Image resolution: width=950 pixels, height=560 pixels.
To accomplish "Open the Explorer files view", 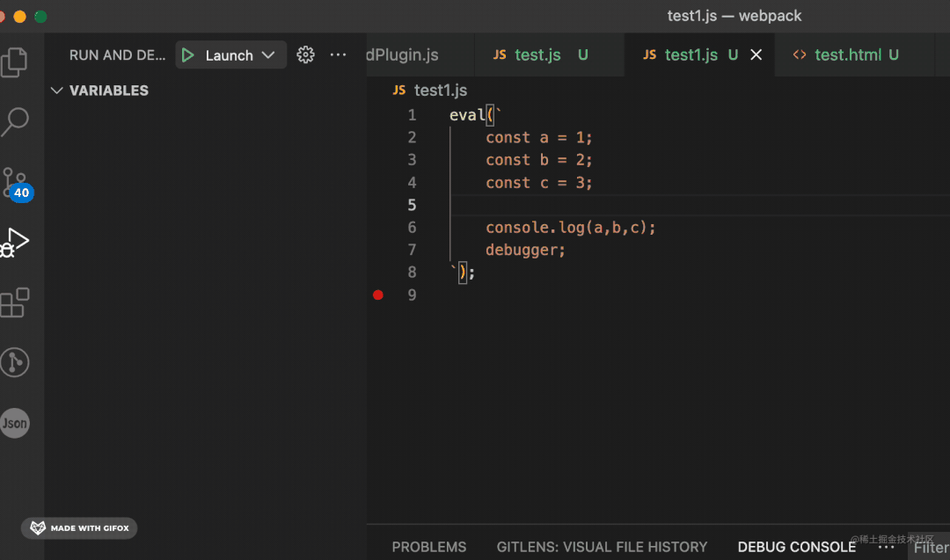I will click(x=15, y=62).
